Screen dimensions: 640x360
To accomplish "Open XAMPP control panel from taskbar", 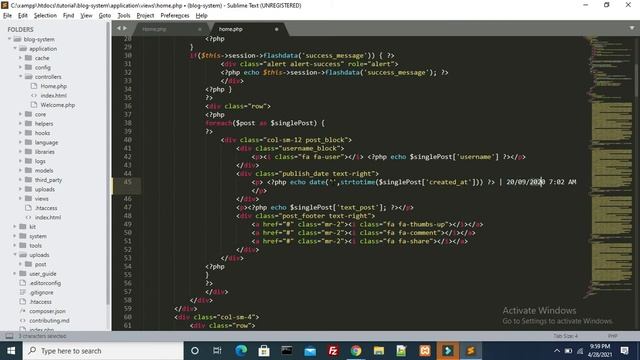I will click(x=425, y=351).
